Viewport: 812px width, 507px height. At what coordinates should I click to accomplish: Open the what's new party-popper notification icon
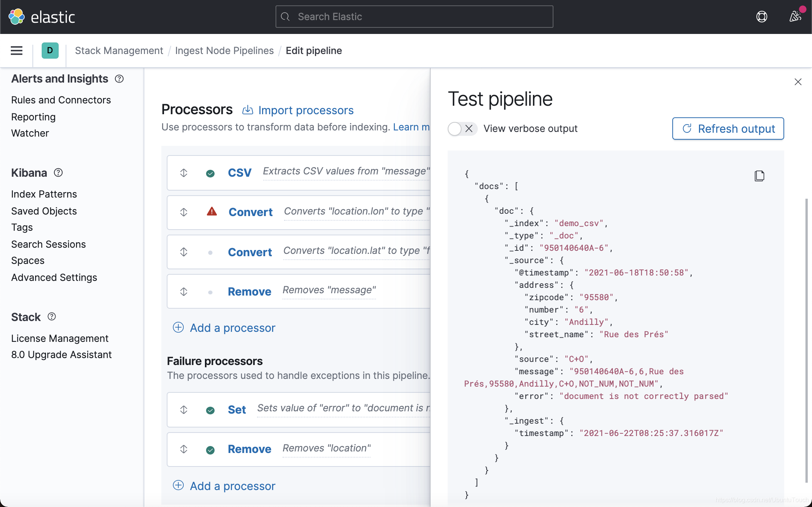(x=795, y=17)
